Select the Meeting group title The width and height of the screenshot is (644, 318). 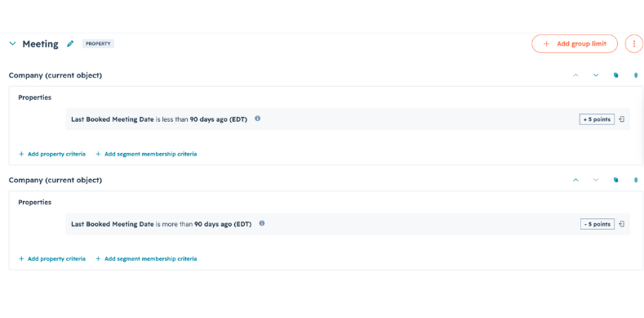coord(40,44)
